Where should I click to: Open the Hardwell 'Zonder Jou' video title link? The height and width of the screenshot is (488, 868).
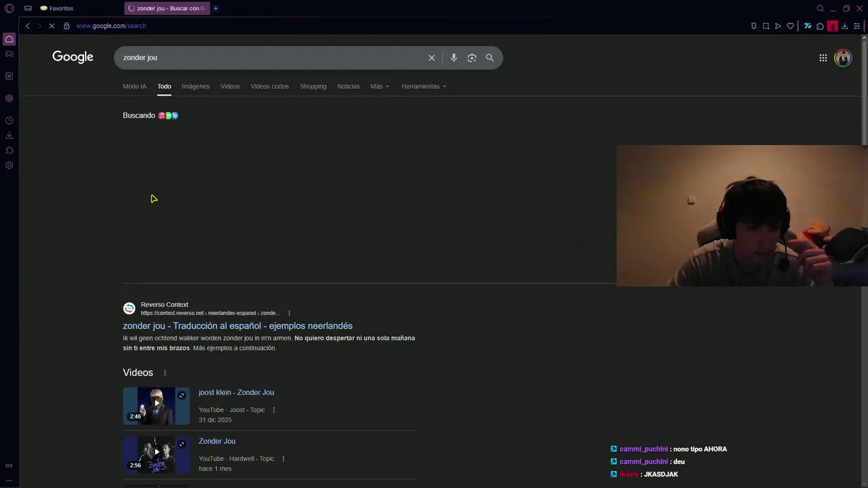tap(217, 441)
